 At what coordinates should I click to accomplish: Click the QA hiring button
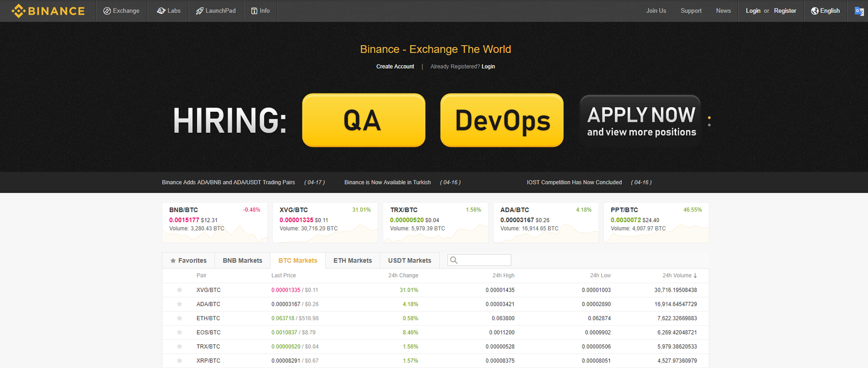pyautogui.click(x=363, y=121)
